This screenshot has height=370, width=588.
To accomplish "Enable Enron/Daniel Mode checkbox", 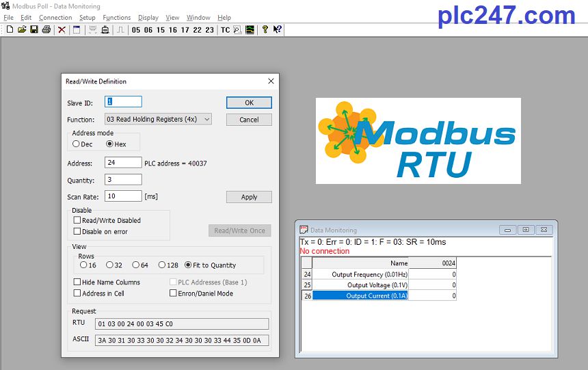I will pyautogui.click(x=173, y=293).
